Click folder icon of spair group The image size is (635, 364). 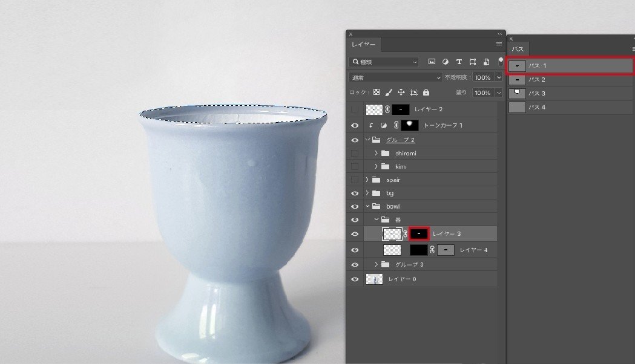click(377, 180)
